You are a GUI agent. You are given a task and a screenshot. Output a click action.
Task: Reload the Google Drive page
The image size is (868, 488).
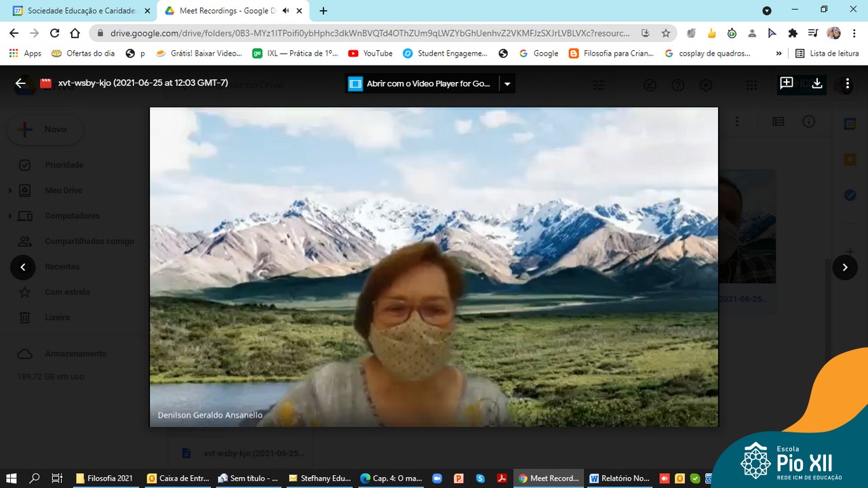click(x=55, y=33)
